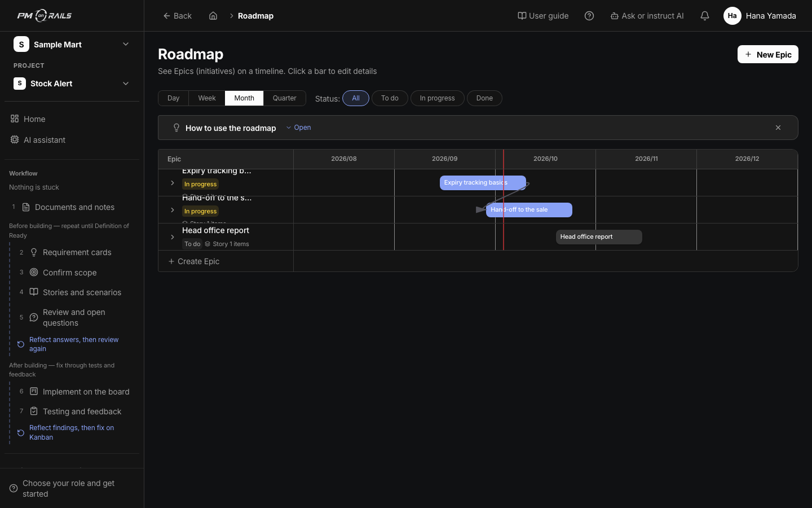Screen dimensions: 812x508
Task: Open Home in the sidebar
Action: tap(72, 119)
